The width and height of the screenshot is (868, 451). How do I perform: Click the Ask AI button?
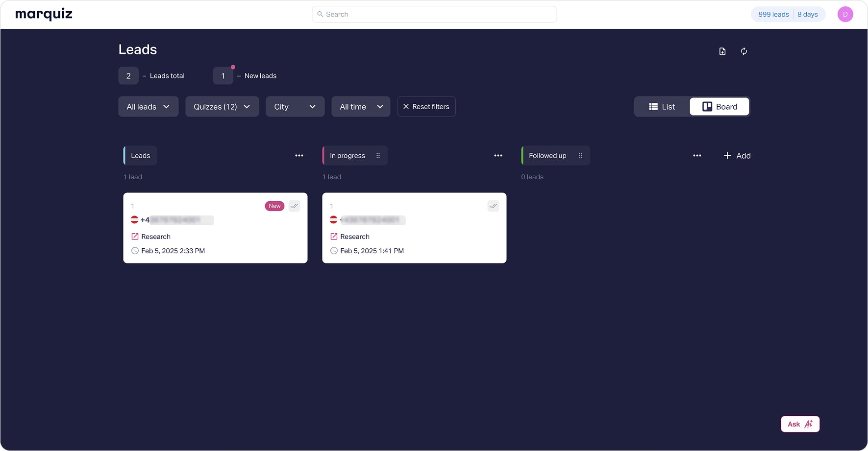pos(800,424)
